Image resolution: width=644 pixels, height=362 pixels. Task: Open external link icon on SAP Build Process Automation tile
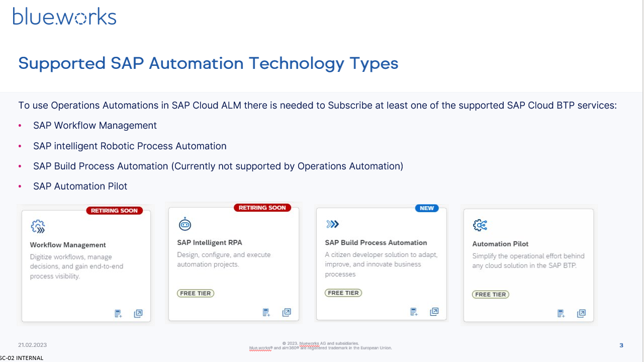pyautogui.click(x=434, y=311)
